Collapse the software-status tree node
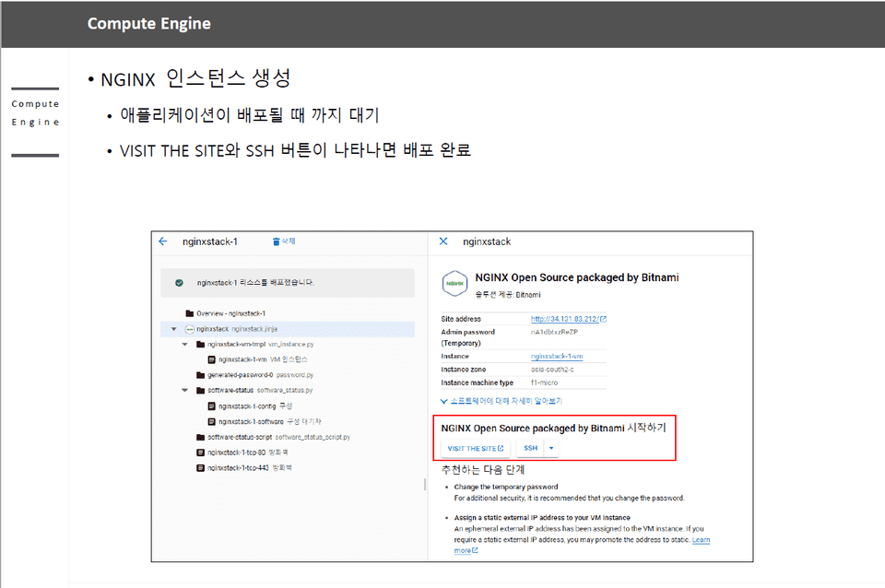The height and width of the screenshot is (588, 885). pos(184,391)
